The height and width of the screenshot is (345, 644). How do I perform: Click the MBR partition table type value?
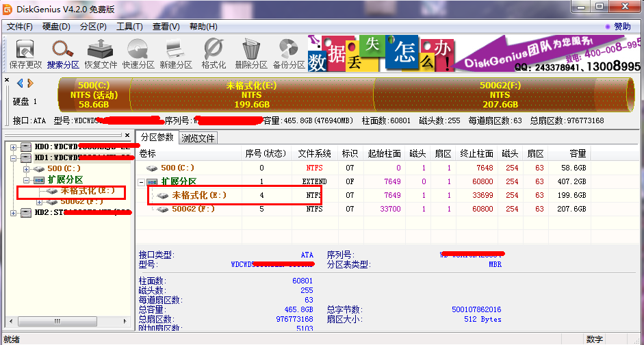(x=495, y=264)
